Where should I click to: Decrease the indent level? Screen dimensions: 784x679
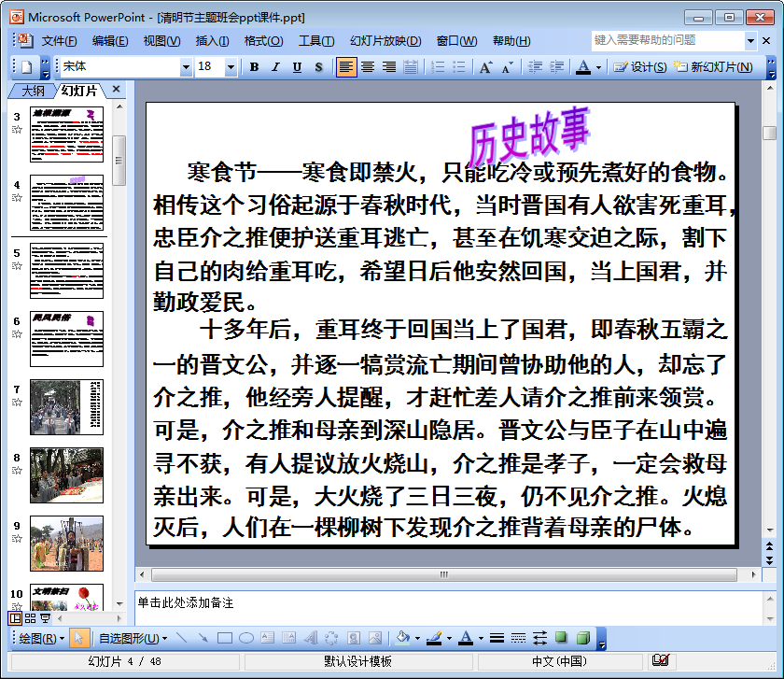[535, 66]
